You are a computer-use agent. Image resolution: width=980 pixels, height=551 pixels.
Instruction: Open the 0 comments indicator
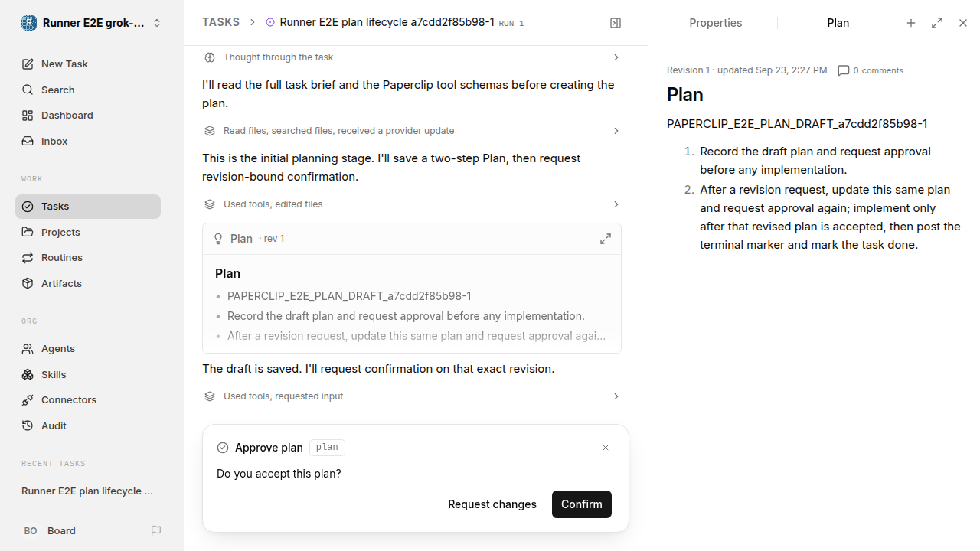click(871, 70)
